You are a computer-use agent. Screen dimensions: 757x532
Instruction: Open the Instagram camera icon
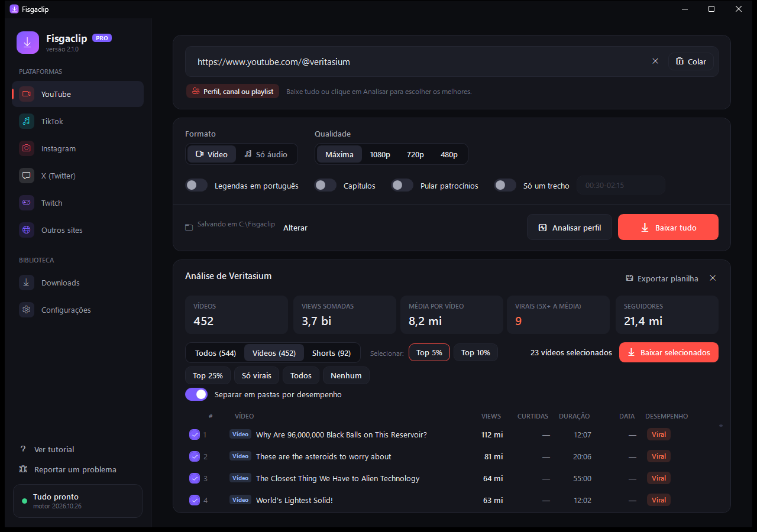coord(26,148)
